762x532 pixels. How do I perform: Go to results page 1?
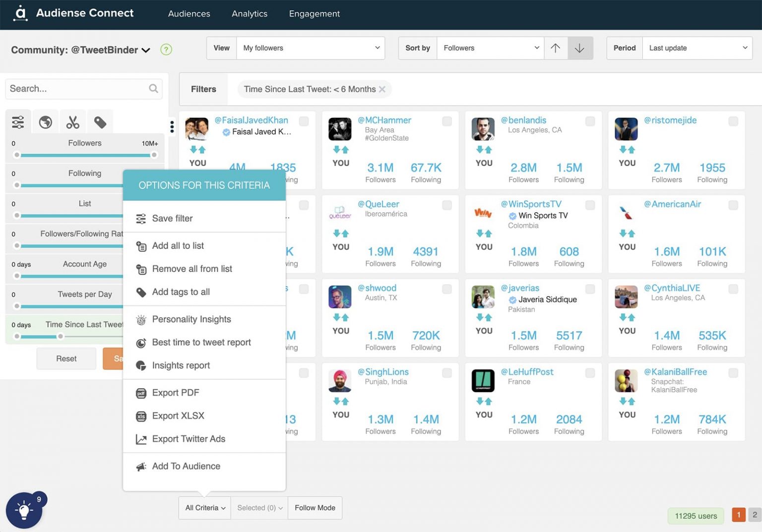738,515
